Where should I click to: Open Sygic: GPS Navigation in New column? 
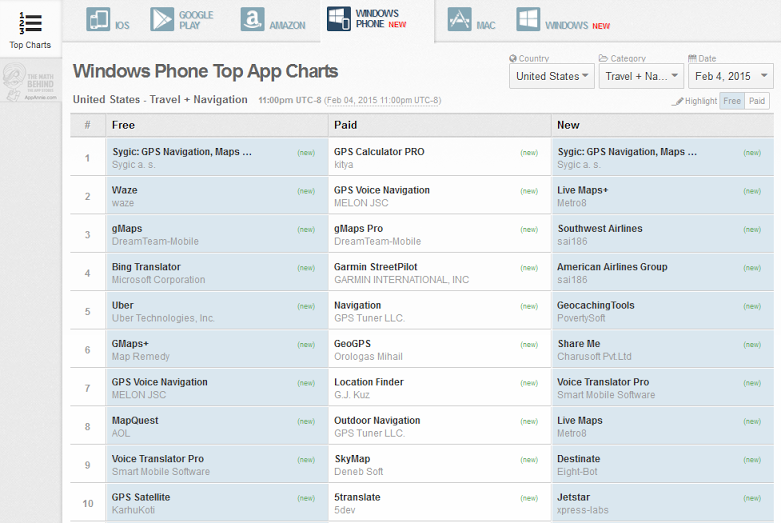627,152
